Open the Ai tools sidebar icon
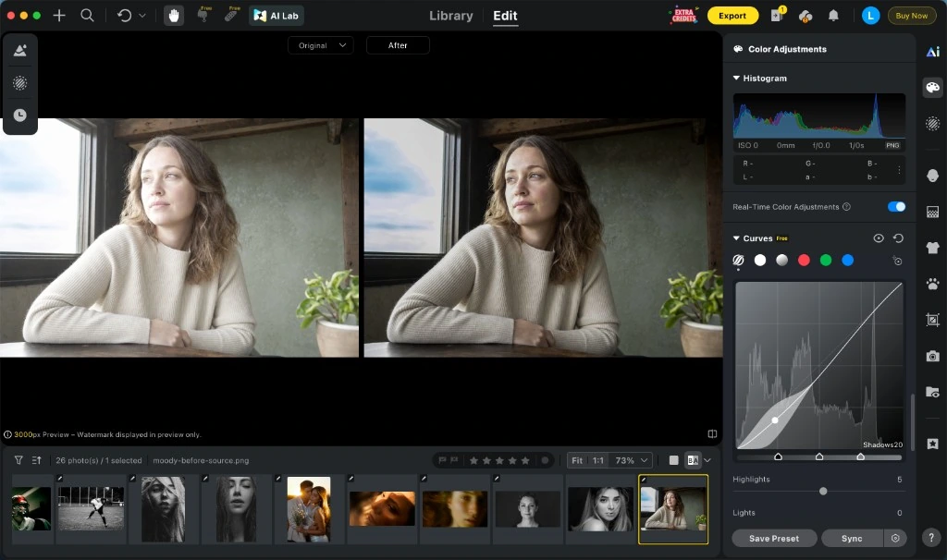Image resolution: width=947 pixels, height=560 pixels. click(932, 52)
